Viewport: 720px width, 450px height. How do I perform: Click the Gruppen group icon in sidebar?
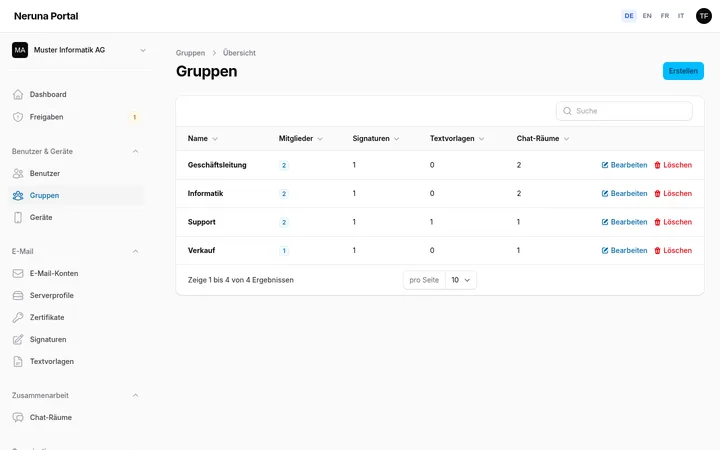(18, 196)
